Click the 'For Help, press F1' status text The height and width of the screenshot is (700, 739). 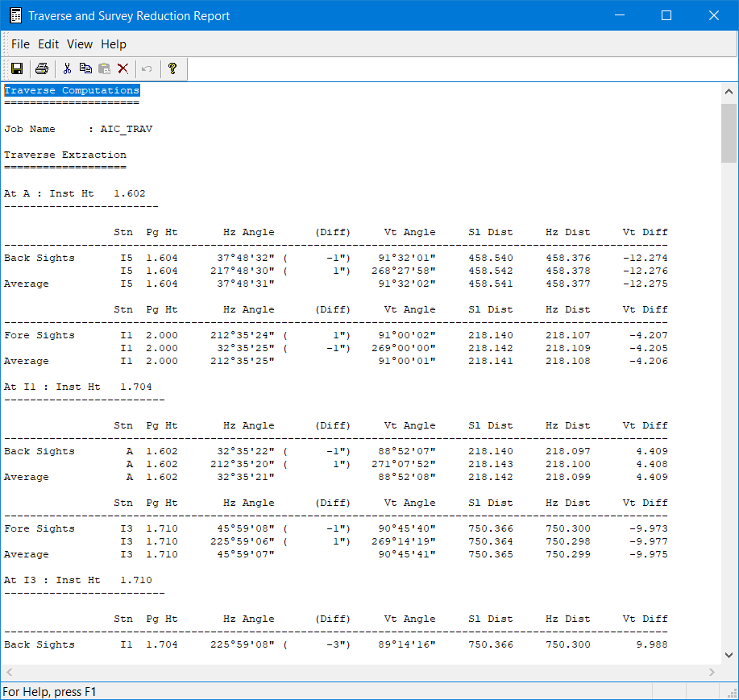coord(49,691)
